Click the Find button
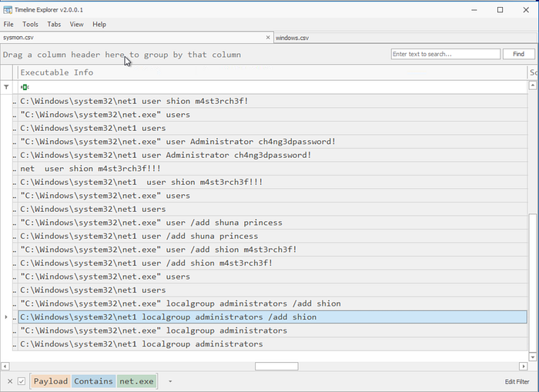This screenshot has height=392, width=539. (518, 54)
